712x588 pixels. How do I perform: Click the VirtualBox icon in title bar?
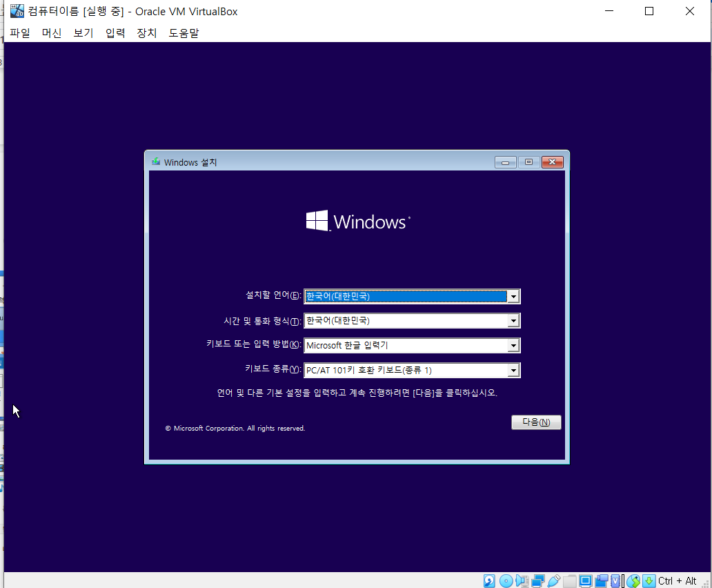coord(17,11)
